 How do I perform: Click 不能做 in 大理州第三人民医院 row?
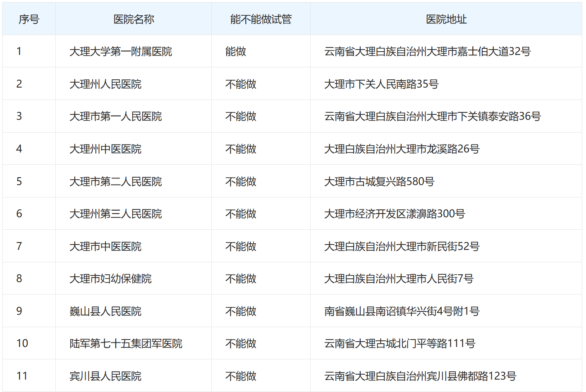coord(241,214)
